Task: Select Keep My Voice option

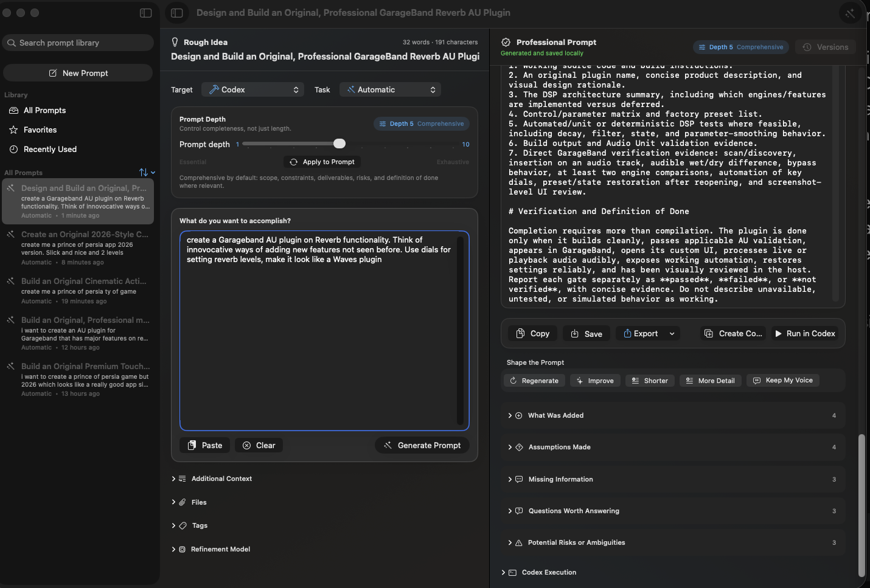Action: (x=783, y=381)
